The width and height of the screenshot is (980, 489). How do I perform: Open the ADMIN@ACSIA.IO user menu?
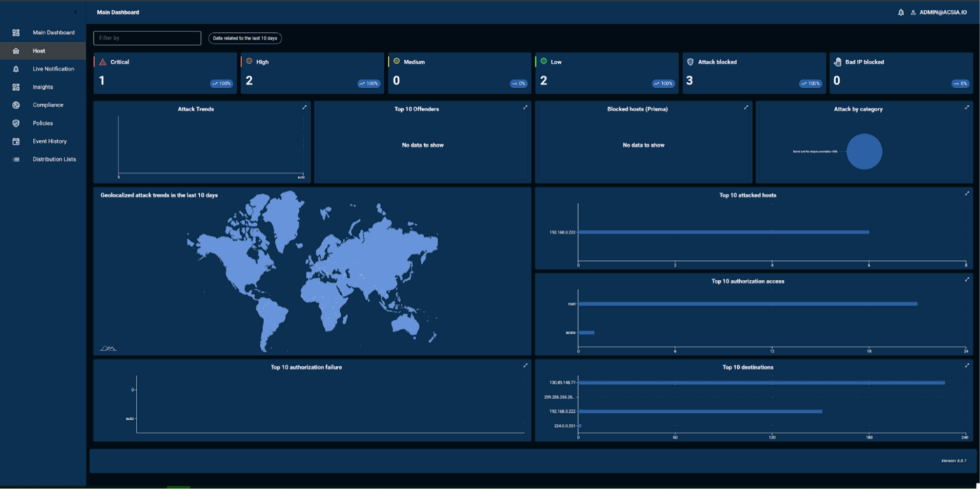click(938, 13)
